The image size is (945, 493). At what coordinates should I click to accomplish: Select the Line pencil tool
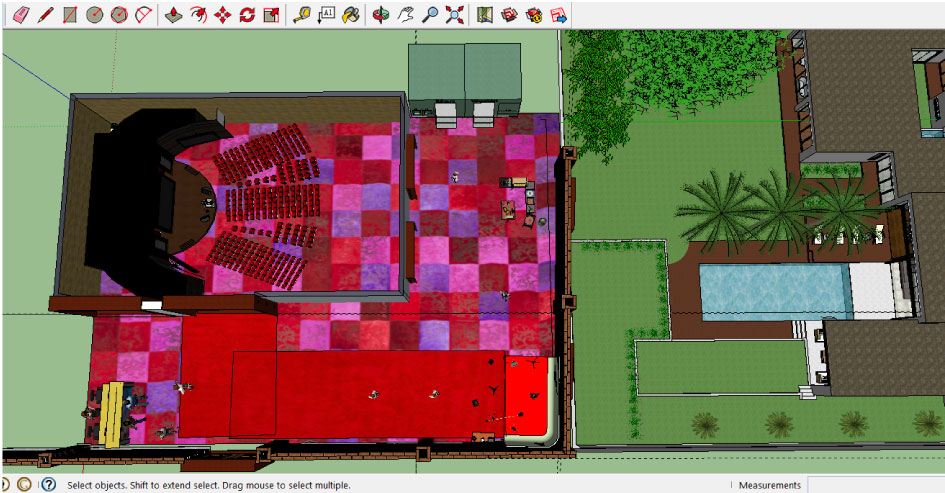pos(45,14)
